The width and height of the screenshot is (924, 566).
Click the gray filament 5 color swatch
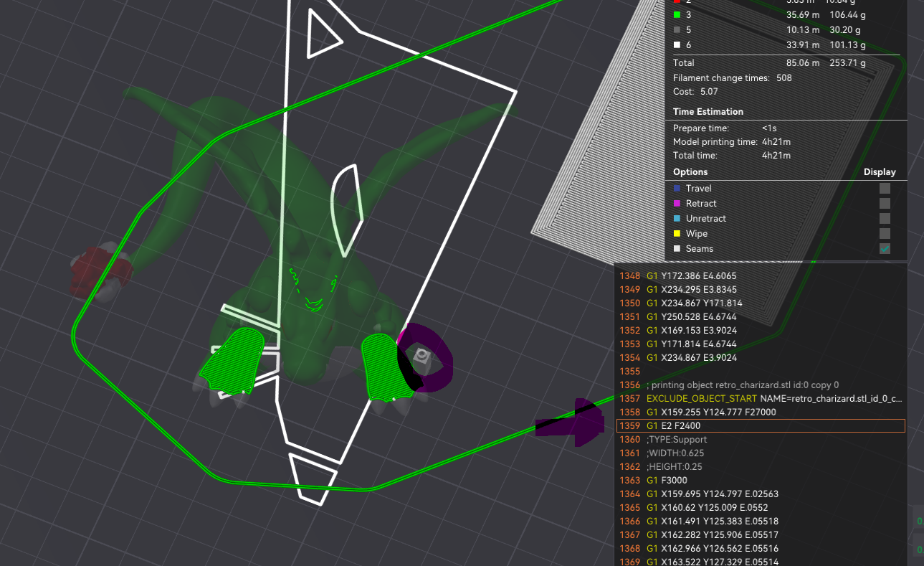point(677,29)
